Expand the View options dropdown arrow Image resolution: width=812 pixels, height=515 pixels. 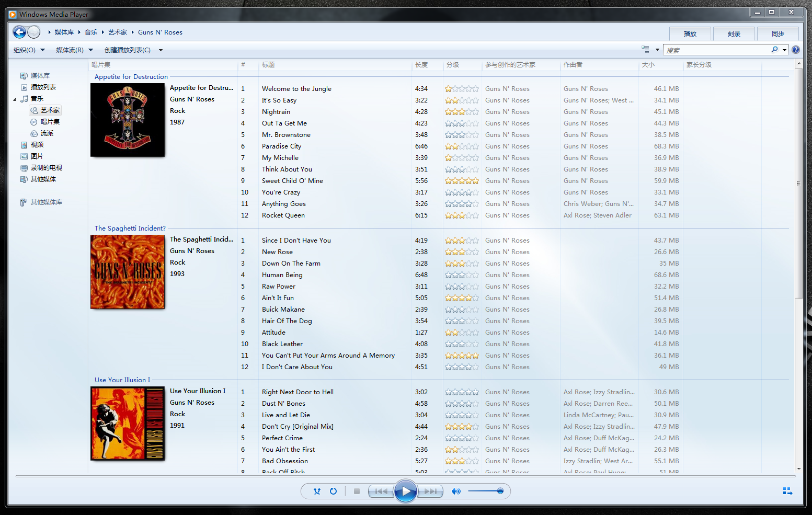tap(657, 50)
